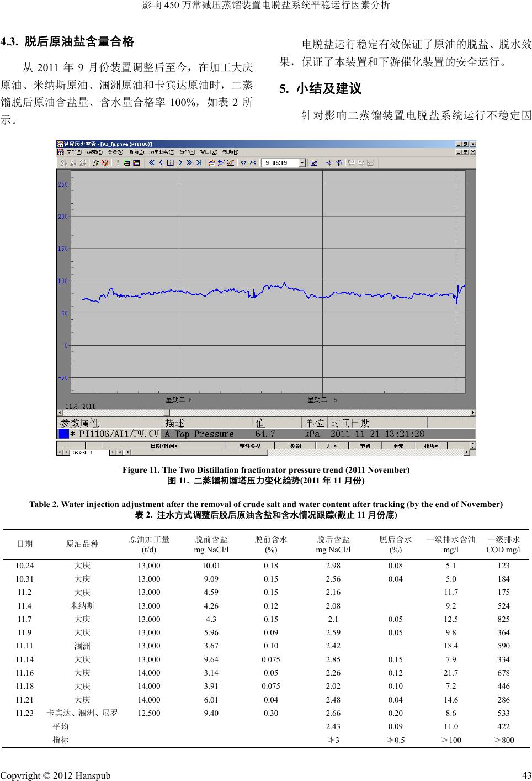532x781 pixels.
Task: Click the camera snapshot icon in the toolbar
Action: (314, 163)
